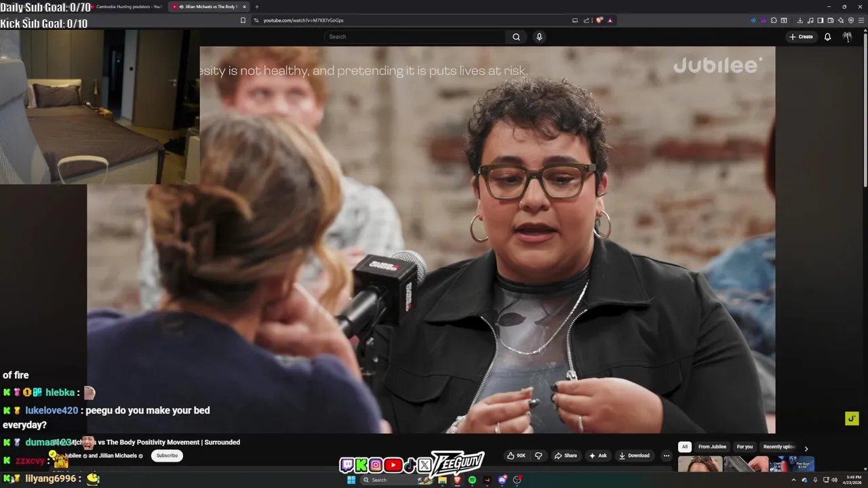This screenshot has width=868, height=488.
Task: Subscribe to the Jubilee channel
Action: (x=167, y=455)
